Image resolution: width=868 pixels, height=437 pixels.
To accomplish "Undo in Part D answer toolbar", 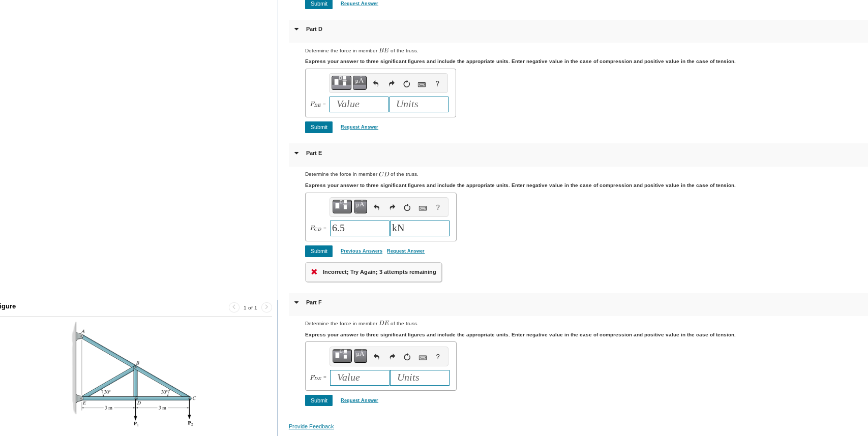I will 376,84.
